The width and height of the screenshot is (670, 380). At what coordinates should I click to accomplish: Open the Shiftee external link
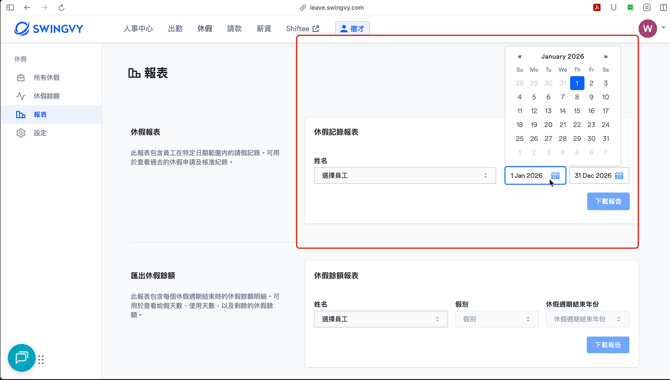point(302,29)
